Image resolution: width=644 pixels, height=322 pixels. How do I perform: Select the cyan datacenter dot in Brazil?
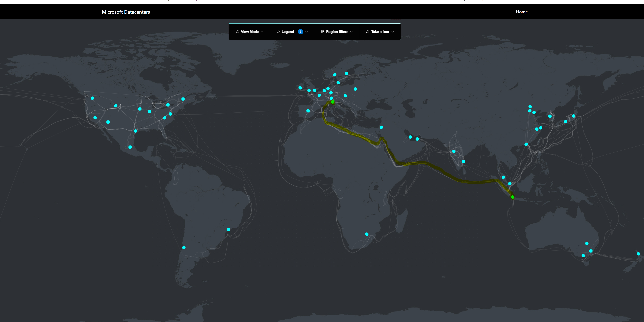point(229,230)
